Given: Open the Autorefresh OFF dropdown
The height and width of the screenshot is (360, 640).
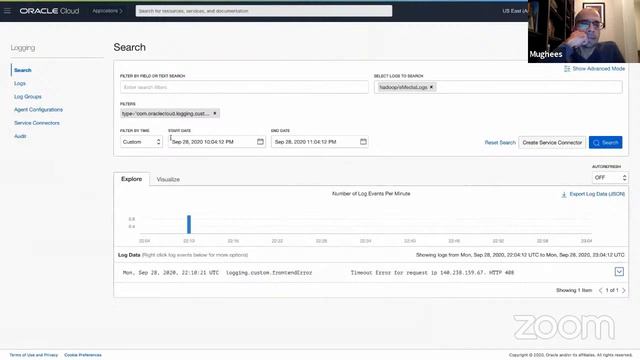Looking at the screenshot, I should tap(610, 178).
